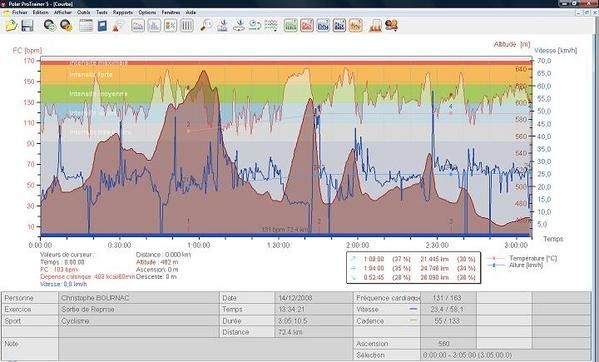The image size is (599, 362).
Task: Click the 1:00:00 time axis label
Action: point(199,245)
